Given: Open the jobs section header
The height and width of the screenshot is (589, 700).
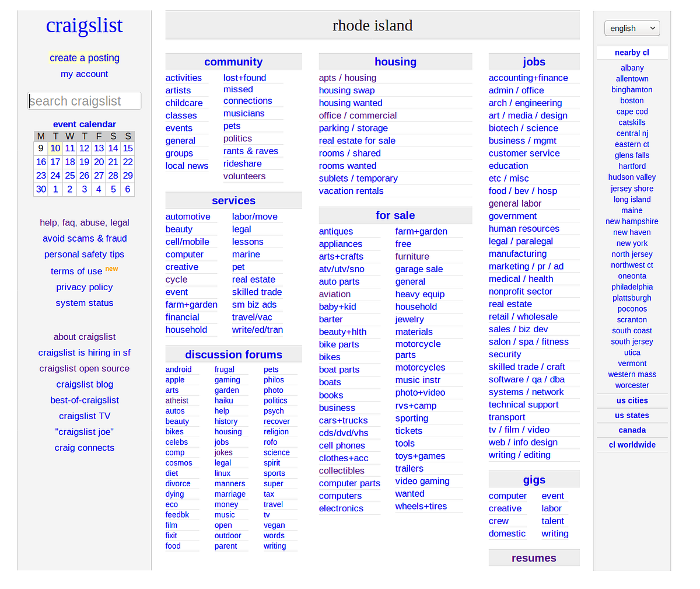Looking at the screenshot, I should (534, 62).
